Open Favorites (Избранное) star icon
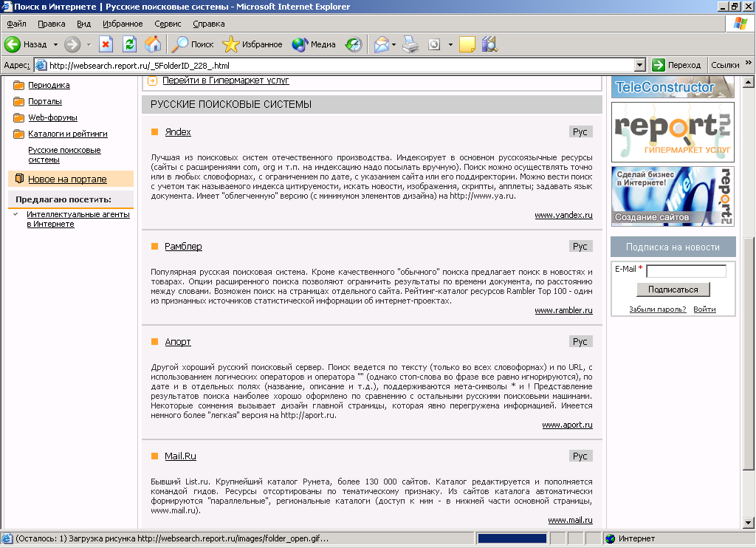756x548 pixels. coord(230,44)
